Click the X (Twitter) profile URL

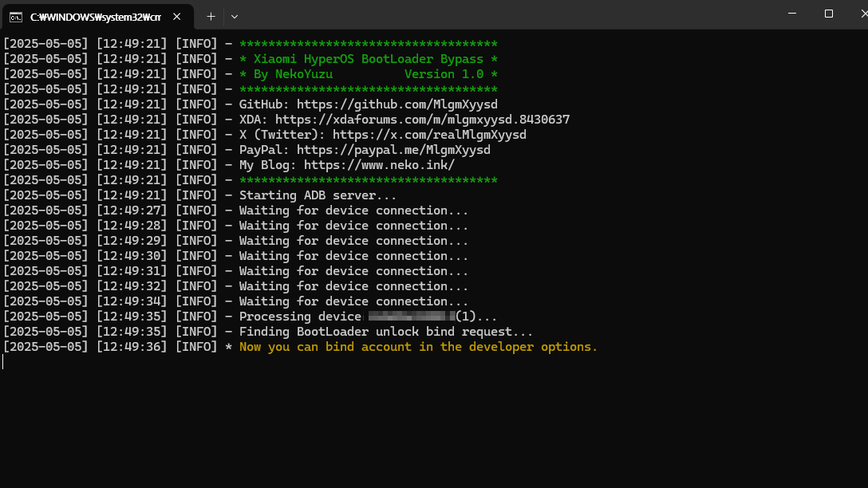click(x=429, y=135)
